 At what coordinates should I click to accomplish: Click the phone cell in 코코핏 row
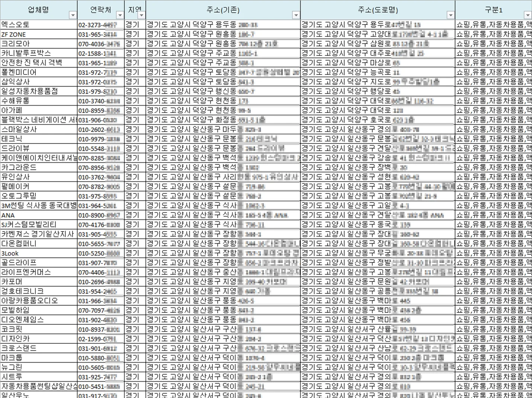point(101,329)
